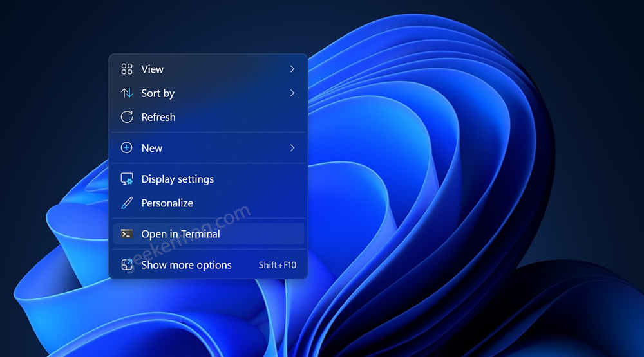Open the View menu entry
Viewport: 644px width, 357px height.
tap(209, 69)
